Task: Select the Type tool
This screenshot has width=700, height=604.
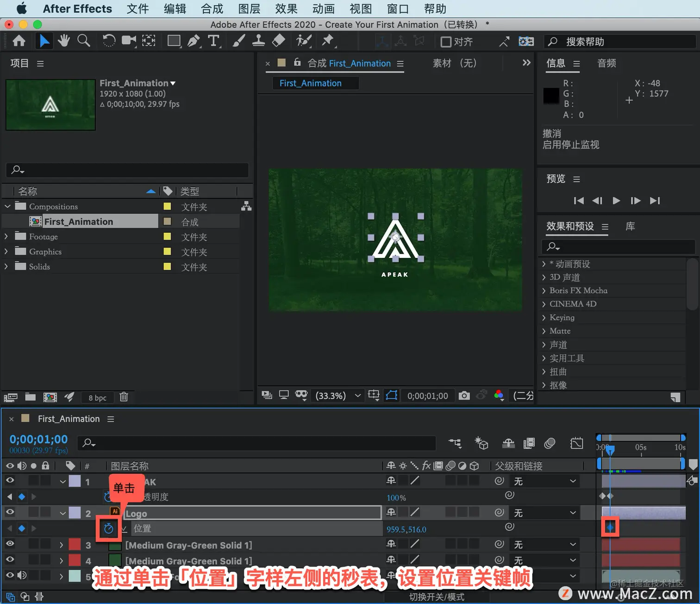Action: tap(214, 41)
